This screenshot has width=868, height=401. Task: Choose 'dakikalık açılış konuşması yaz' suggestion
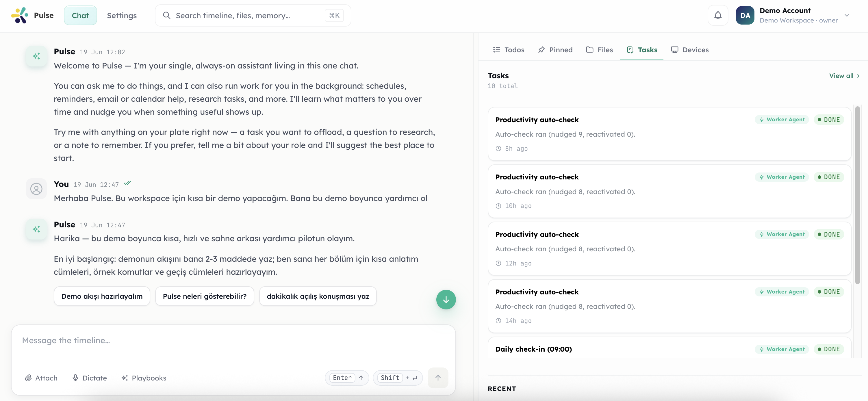coord(318,296)
